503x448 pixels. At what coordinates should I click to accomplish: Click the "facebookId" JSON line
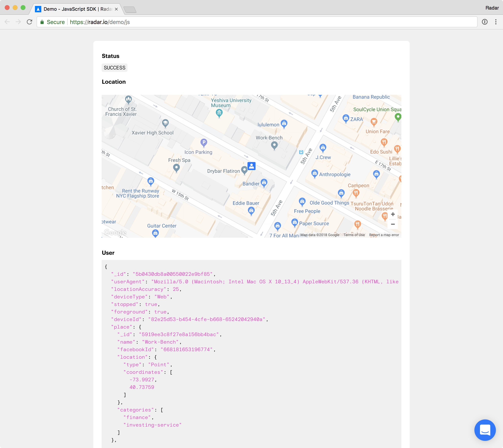(166, 350)
